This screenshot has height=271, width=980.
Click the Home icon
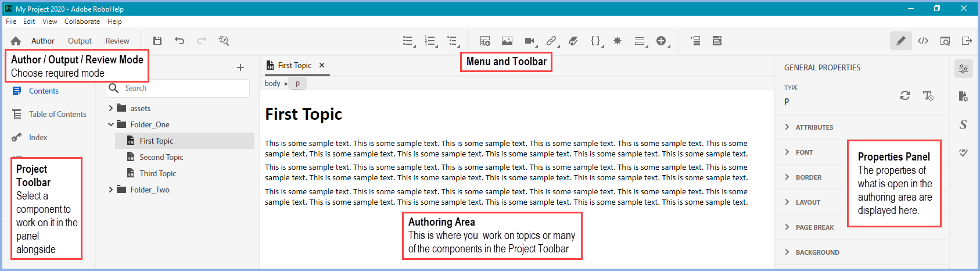[x=16, y=41]
